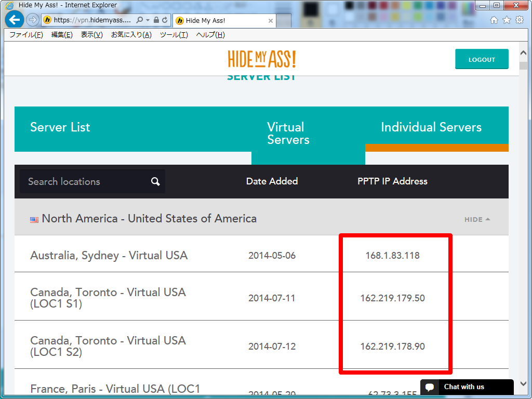Viewport: 532px width, 399px height.
Task: Open the お気に入り(A) menu
Action: (131, 35)
